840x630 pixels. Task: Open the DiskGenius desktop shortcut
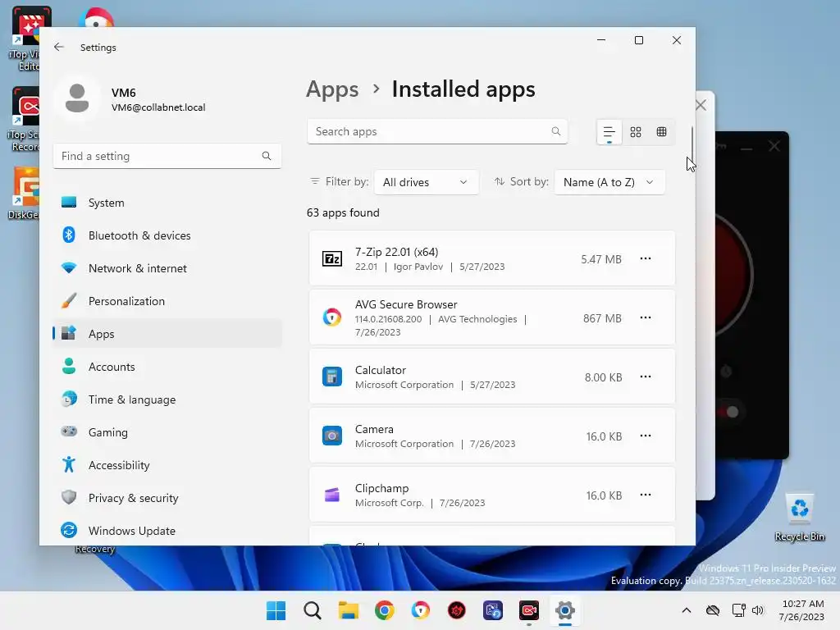[x=24, y=194]
